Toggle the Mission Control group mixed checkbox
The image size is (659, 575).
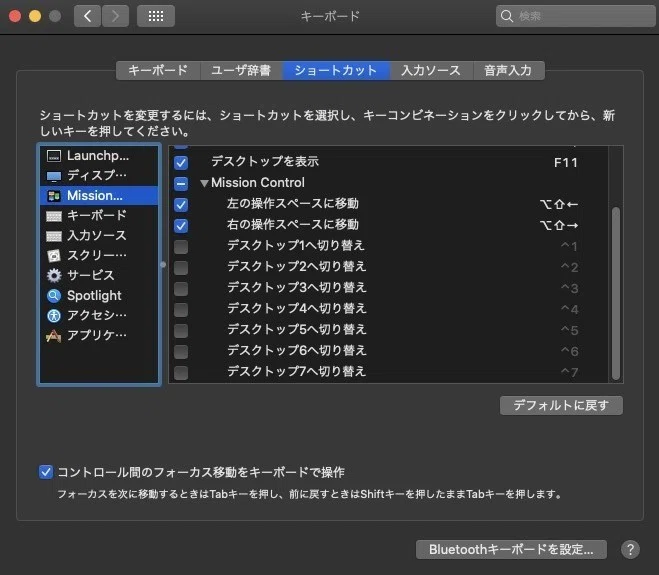point(181,184)
